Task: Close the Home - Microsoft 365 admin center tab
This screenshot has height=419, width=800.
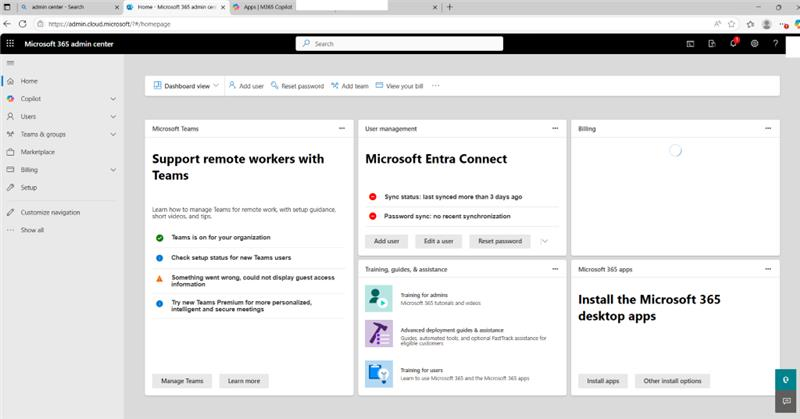Action: [x=223, y=7]
